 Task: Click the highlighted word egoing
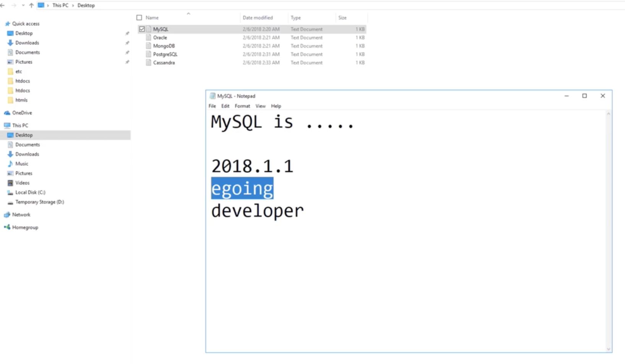(242, 188)
